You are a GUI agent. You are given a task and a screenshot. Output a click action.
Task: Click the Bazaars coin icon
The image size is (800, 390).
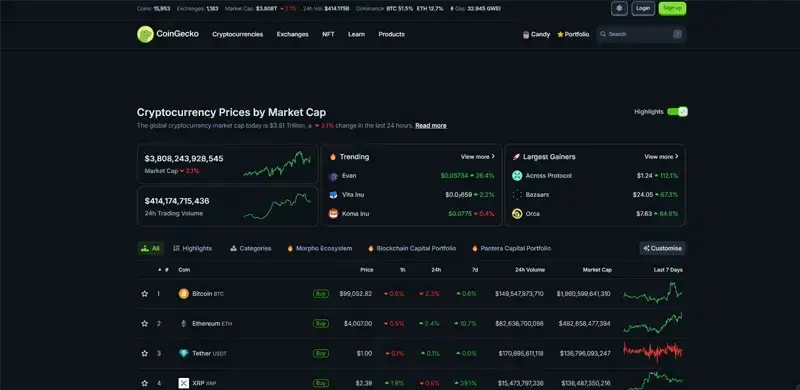click(517, 195)
